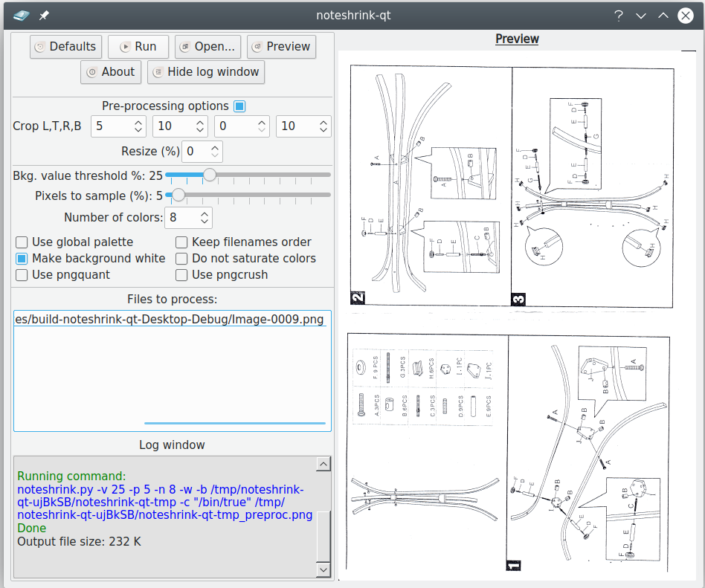Click the noteshrink-qt app icon in title bar
Screen dimensions: 705x588
(22, 15)
